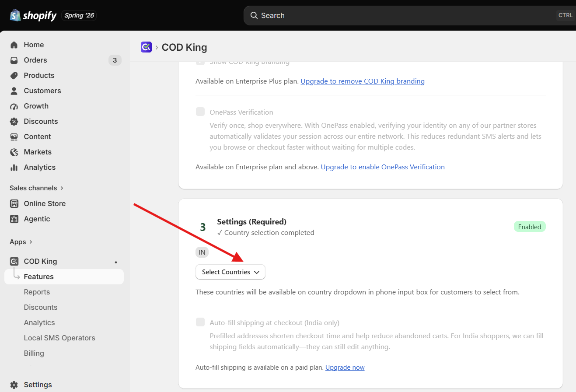The width and height of the screenshot is (576, 392).
Task: Click the Markets globe icon
Action: coord(14,152)
